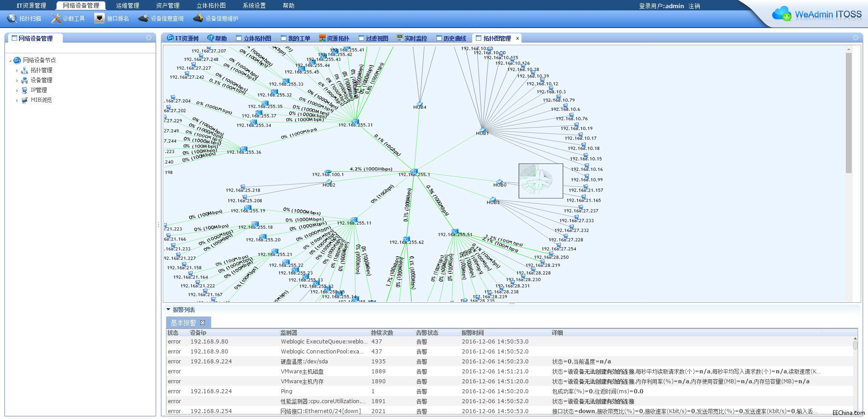Screen dimensions: 868x419
Task: Open the 诊断工具 diagnostic tools
Action: [68, 19]
